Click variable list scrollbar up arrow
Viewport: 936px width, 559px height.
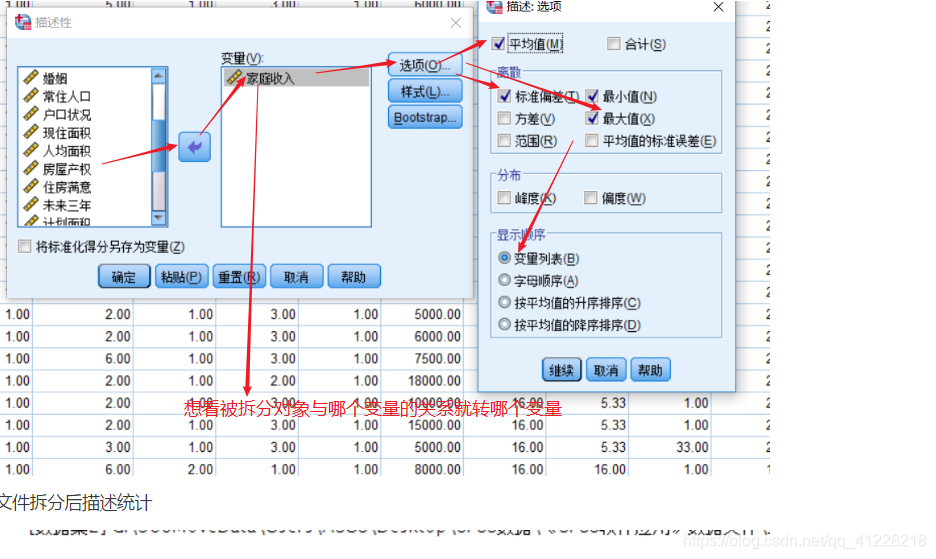pyautogui.click(x=158, y=75)
